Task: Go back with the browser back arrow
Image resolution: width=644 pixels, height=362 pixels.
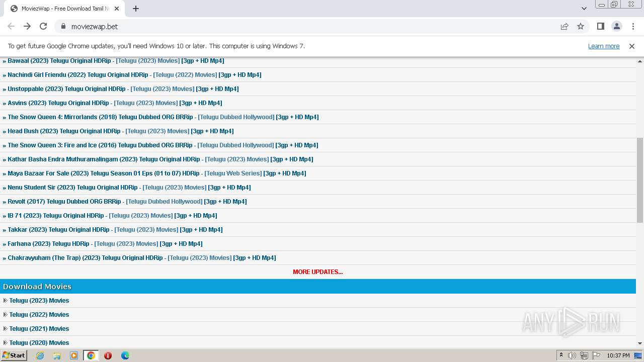Action: tap(11, 26)
